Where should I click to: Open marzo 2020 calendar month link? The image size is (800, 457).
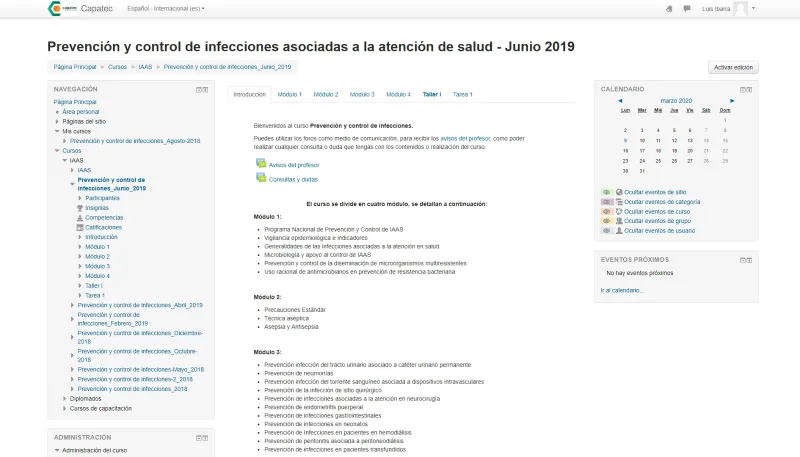(x=676, y=101)
